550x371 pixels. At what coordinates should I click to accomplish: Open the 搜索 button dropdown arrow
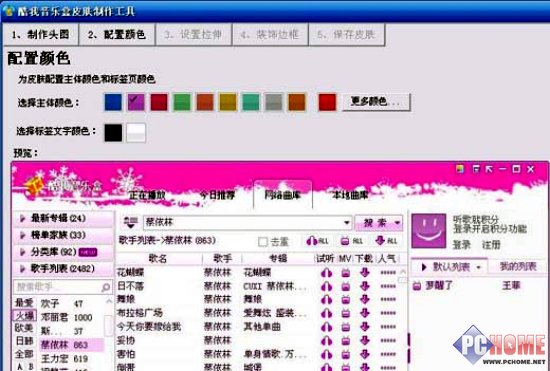397,223
